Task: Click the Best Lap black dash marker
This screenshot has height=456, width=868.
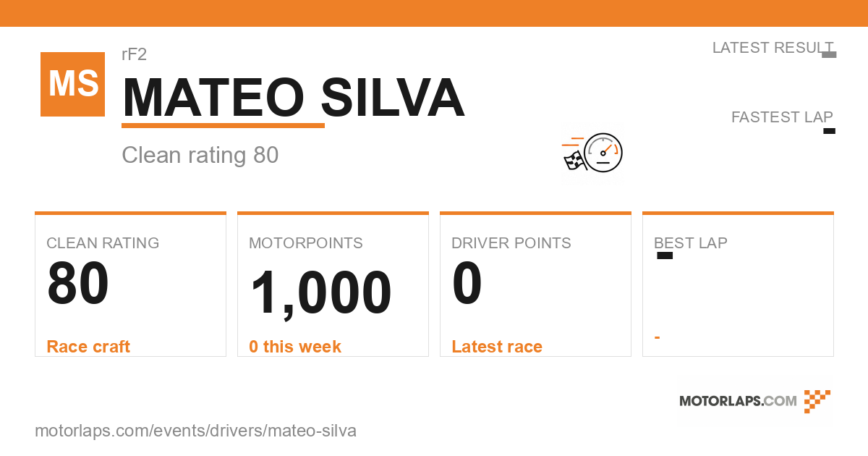Action: pyautogui.click(x=665, y=256)
